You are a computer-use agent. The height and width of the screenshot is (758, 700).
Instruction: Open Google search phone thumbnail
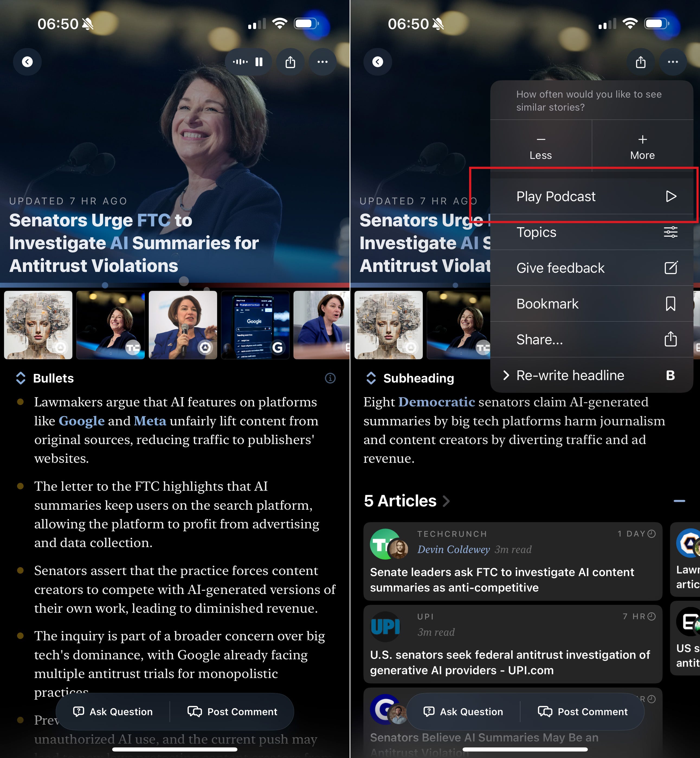pos(255,325)
